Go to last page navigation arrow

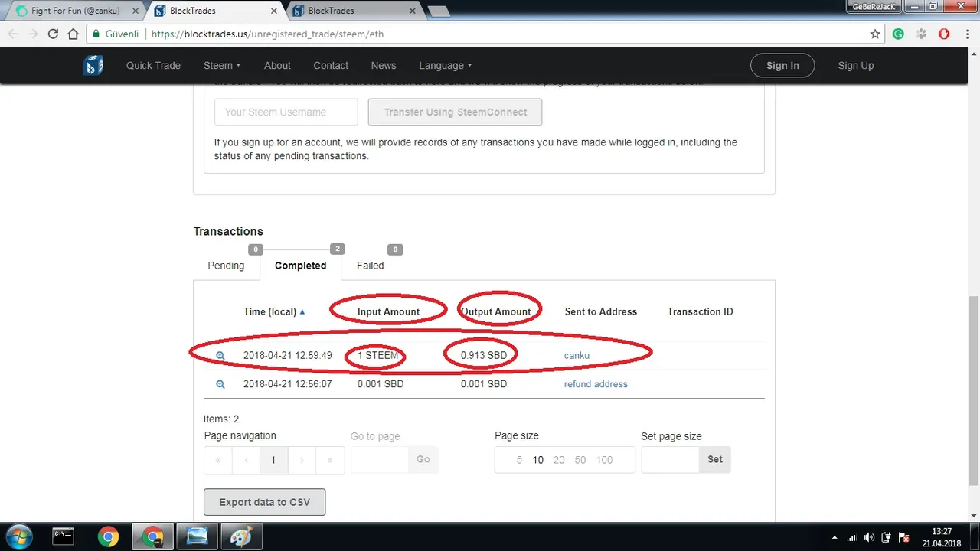330,460
